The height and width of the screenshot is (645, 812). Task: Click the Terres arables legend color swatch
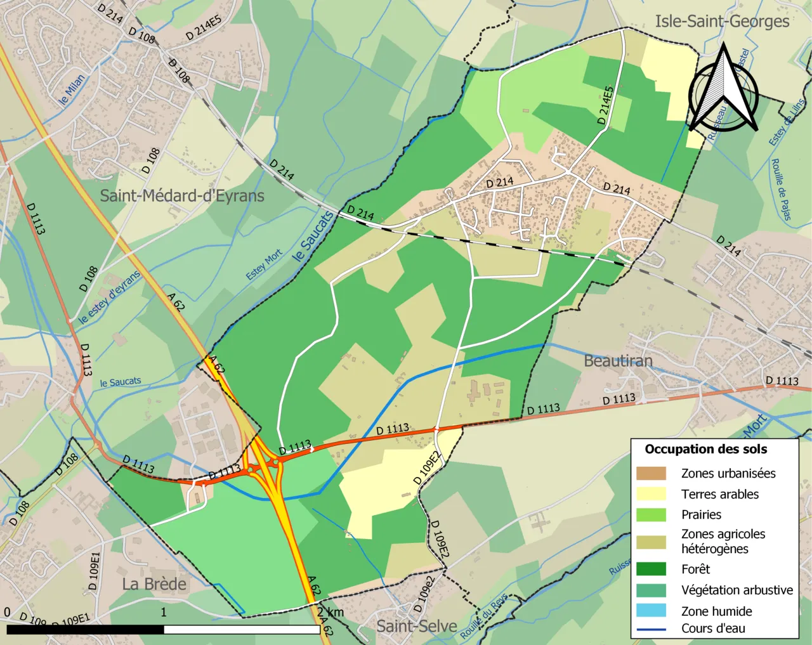652,494
